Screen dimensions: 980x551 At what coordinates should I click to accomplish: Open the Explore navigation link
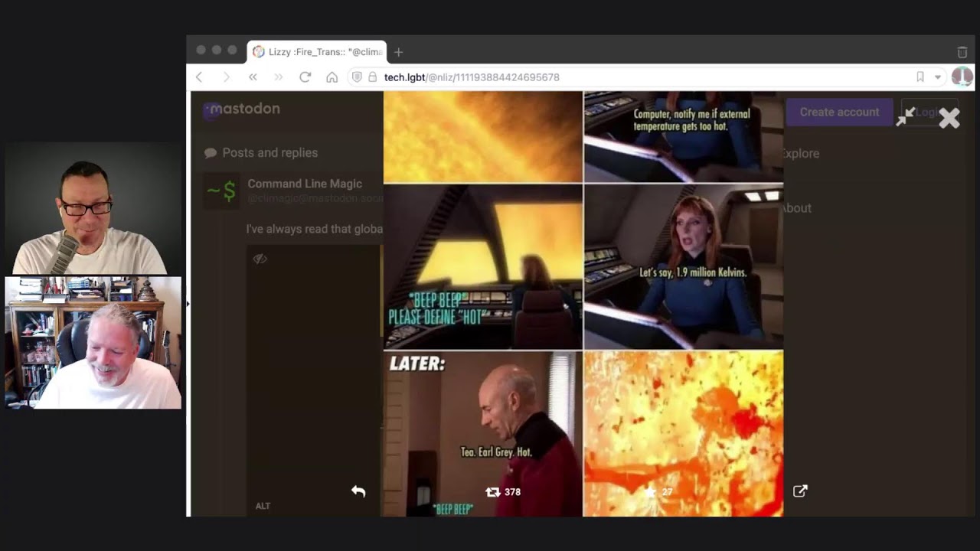[x=800, y=153]
